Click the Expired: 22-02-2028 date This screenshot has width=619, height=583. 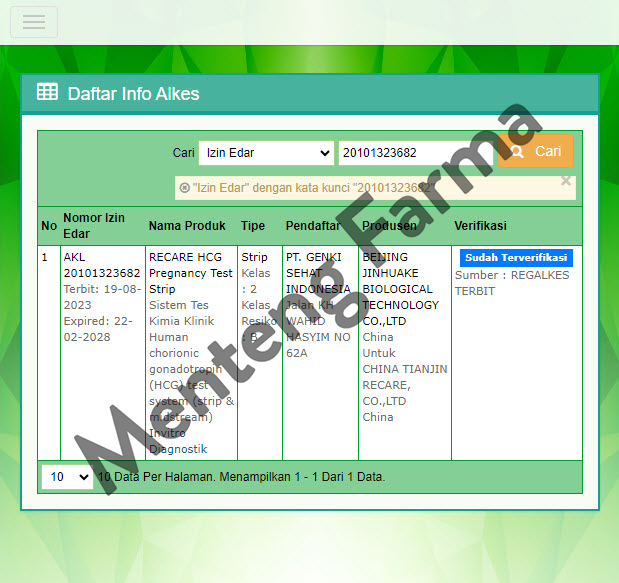click(98, 329)
